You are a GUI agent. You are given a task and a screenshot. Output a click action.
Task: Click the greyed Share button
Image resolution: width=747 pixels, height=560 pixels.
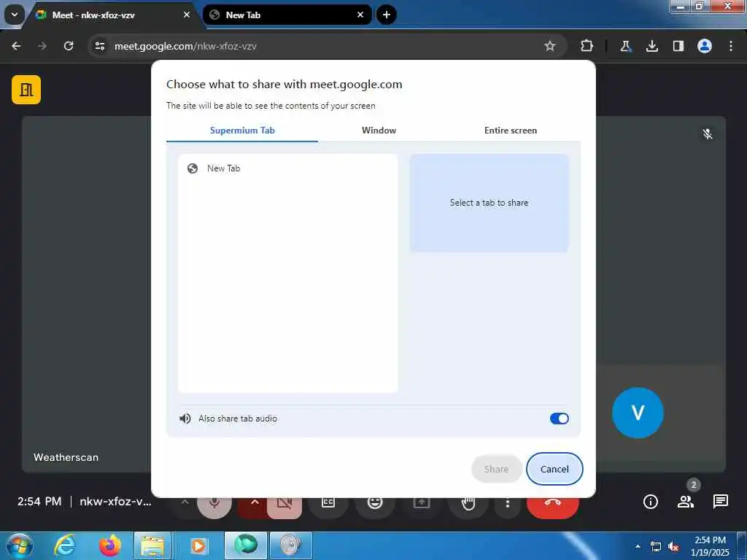point(496,469)
